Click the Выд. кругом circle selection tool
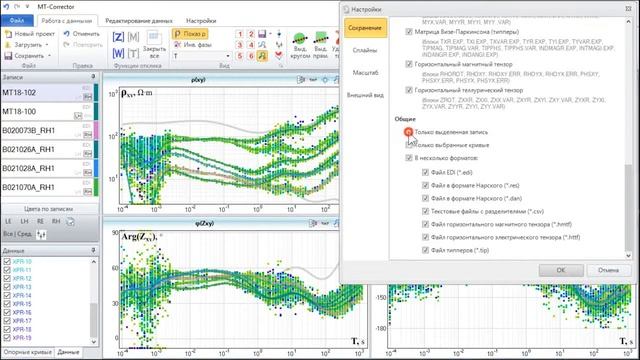 pyautogui.click(x=300, y=45)
